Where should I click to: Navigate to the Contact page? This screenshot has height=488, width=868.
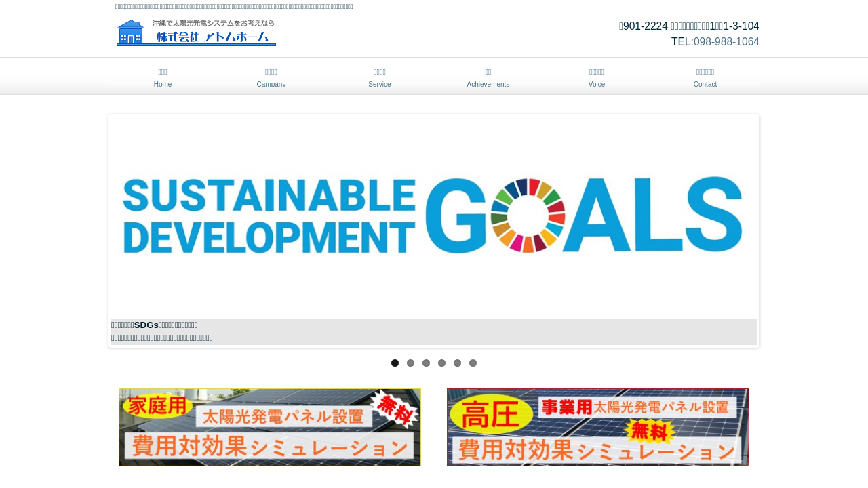point(705,77)
